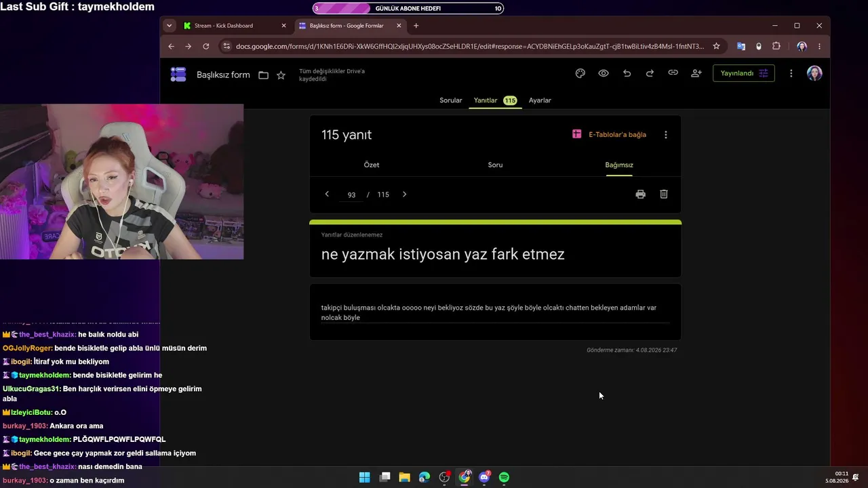Link responses to E-Tablolar
The width and height of the screenshot is (868, 488).
click(x=610, y=134)
